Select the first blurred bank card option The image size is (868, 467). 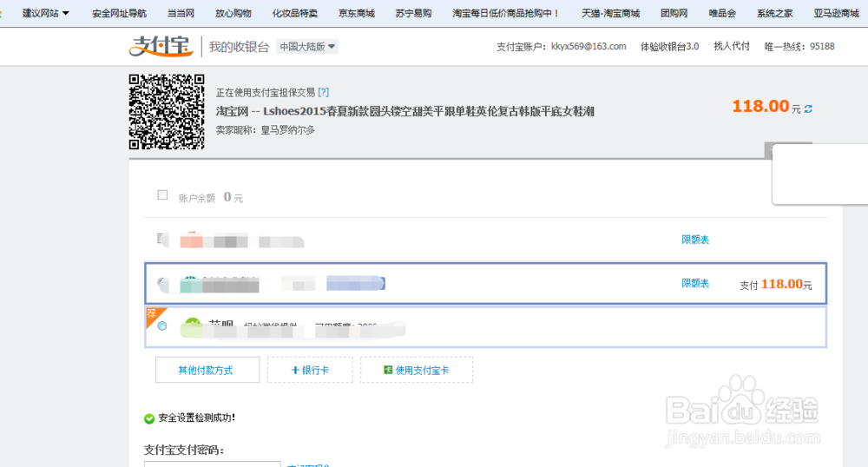(x=162, y=239)
